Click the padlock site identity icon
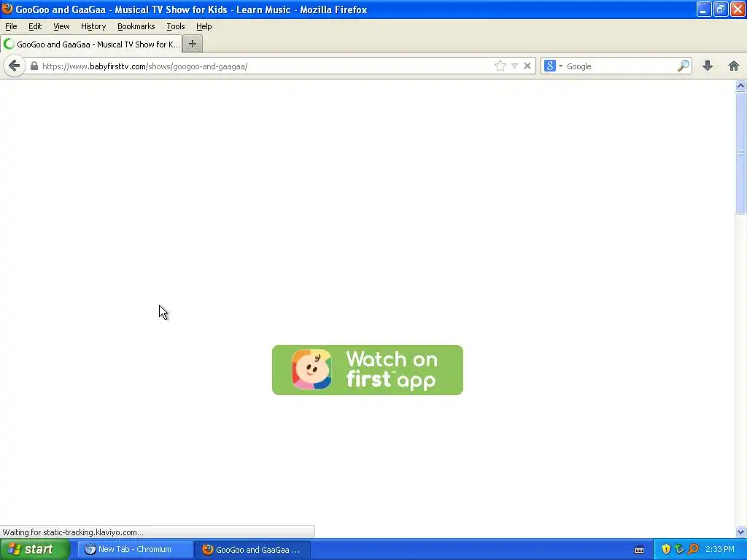 coord(34,66)
